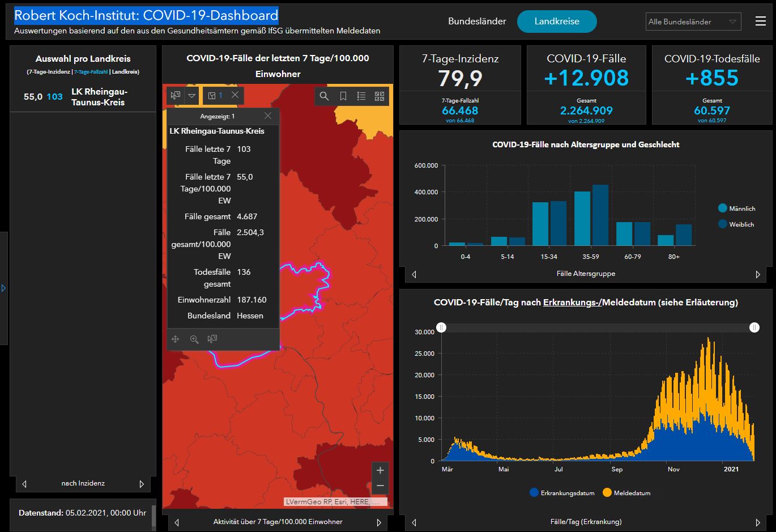Click the Nov label on time axis

click(x=673, y=469)
